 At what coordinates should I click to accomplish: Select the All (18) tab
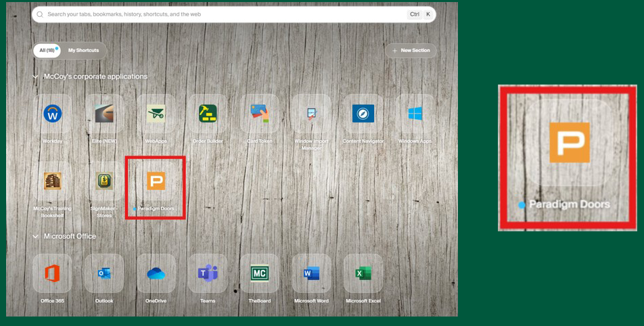[47, 51]
